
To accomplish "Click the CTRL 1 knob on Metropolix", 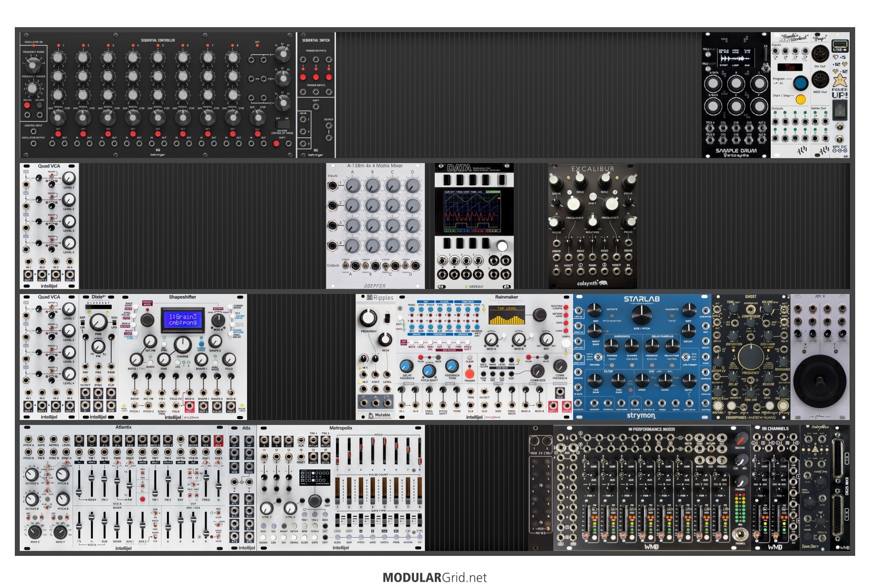I will click(x=266, y=508).
